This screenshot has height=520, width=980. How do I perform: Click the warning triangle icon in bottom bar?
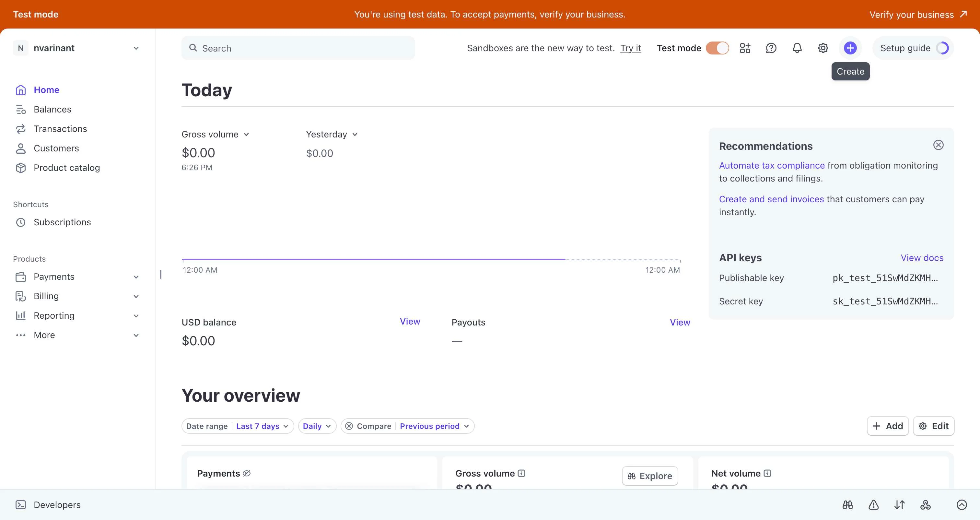click(x=873, y=505)
